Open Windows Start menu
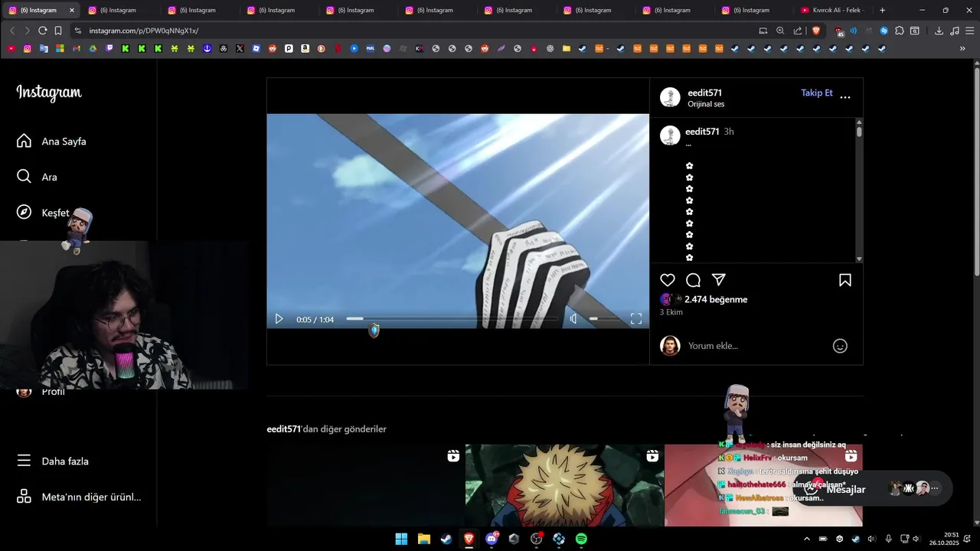 [x=401, y=539]
